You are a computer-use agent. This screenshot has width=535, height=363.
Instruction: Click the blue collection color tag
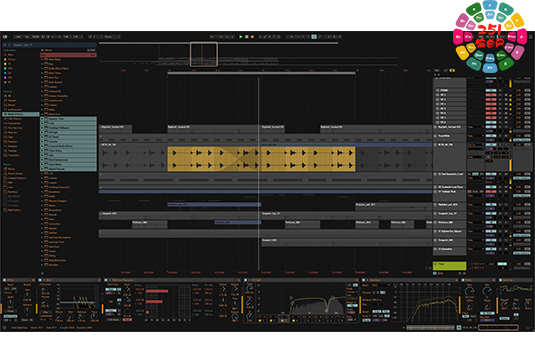(x=5, y=73)
